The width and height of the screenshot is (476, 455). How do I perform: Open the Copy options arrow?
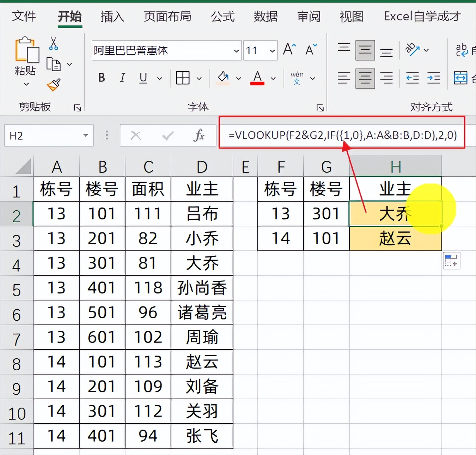(x=69, y=65)
